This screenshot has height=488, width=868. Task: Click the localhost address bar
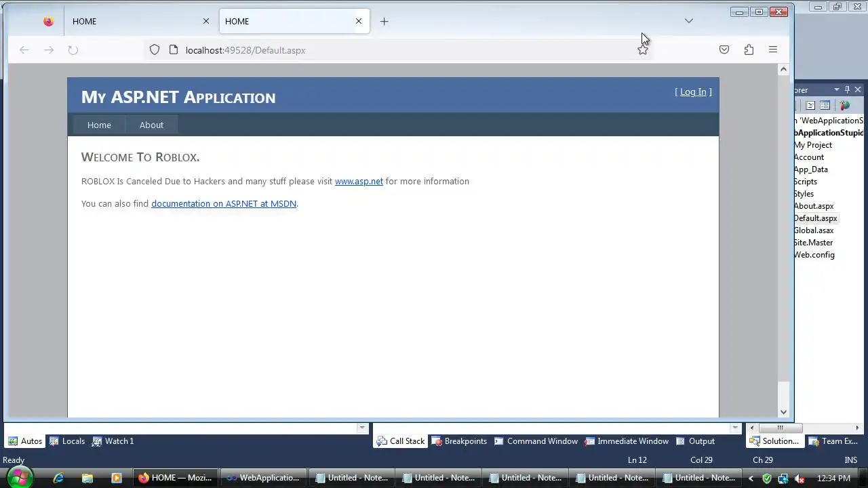point(400,50)
